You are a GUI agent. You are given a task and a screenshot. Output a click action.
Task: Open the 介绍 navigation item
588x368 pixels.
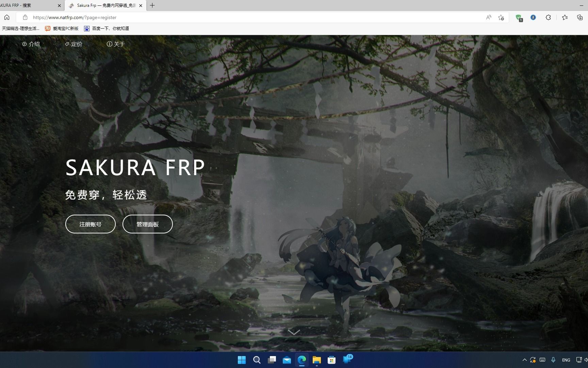(31, 44)
